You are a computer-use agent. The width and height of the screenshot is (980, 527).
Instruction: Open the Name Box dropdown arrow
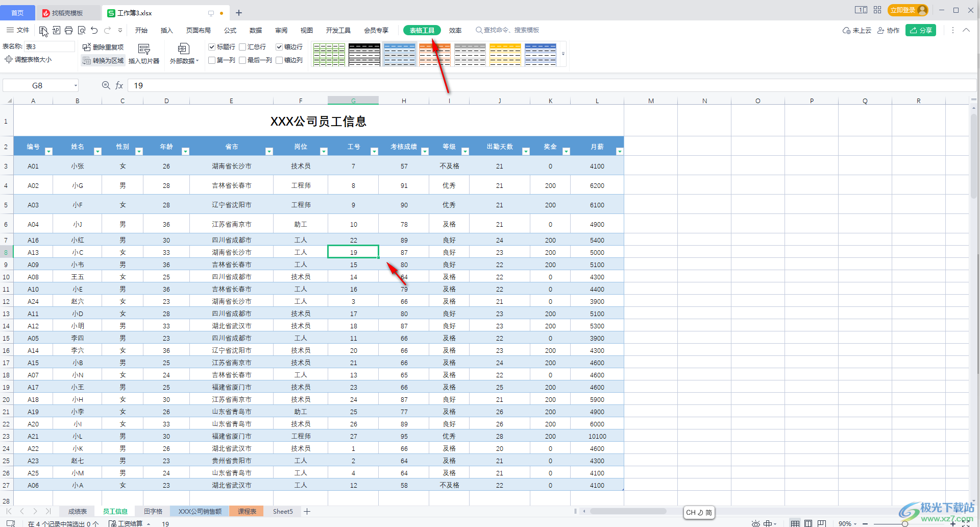[76, 86]
